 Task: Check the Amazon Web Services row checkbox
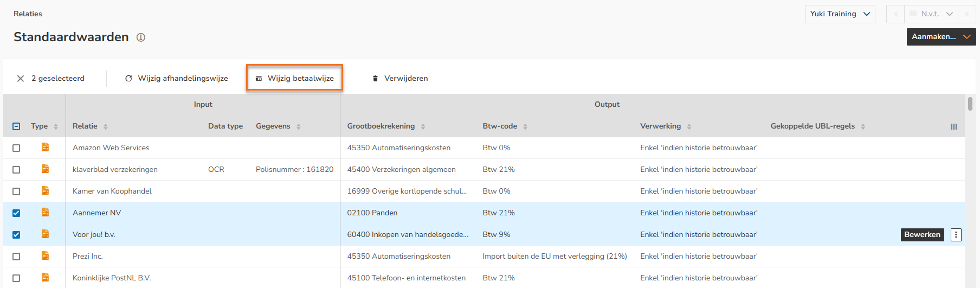tap(16, 148)
